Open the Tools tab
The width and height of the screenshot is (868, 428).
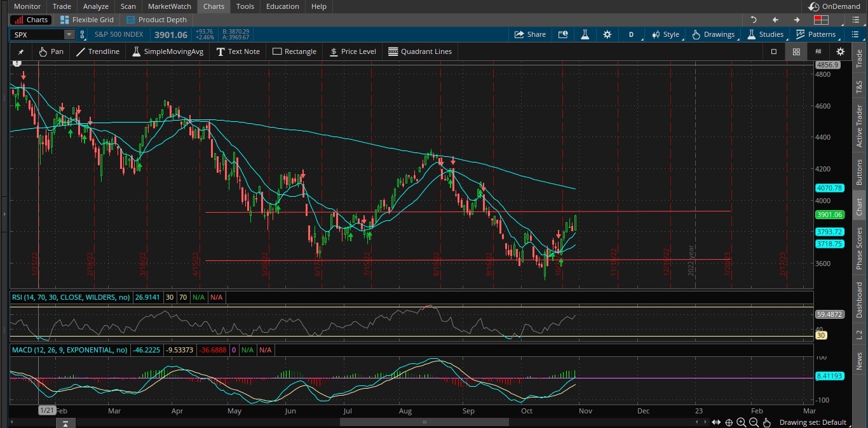(245, 6)
